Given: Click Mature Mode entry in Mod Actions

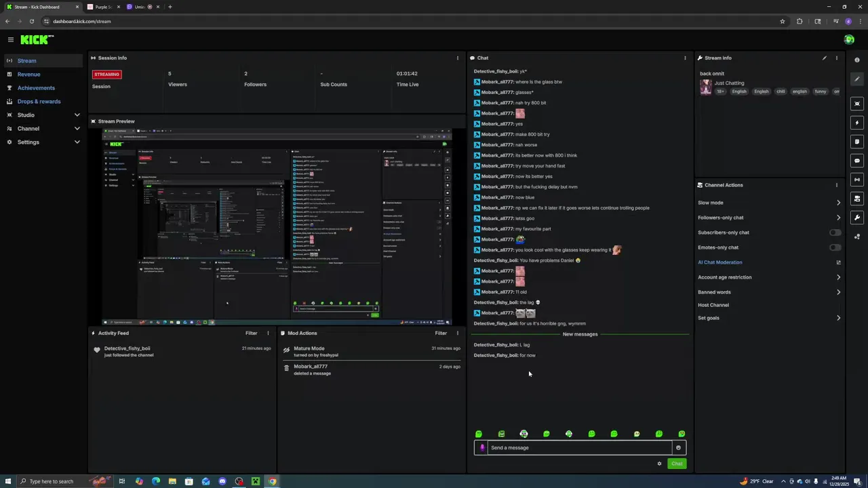Looking at the screenshot, I should [372, 351].
